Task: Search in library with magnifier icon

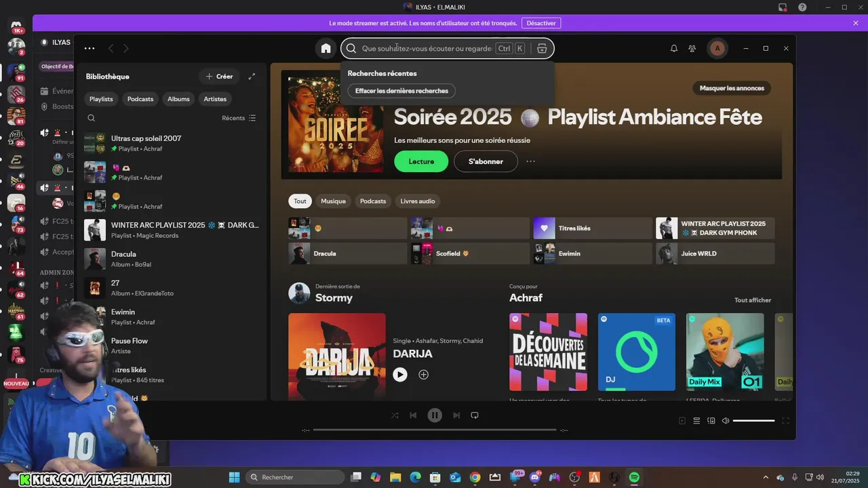Action: pyautogui.click(x=92, y=118)
